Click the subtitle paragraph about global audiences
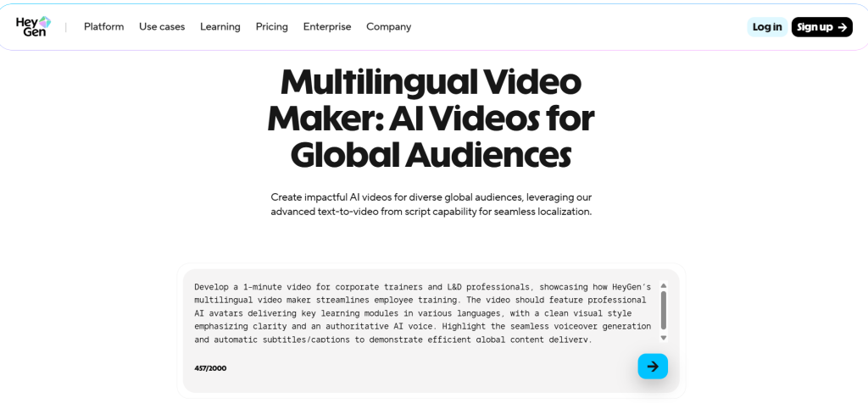Image resolution: width=868 pixels, height=403 pixels. tap(431, 204)
